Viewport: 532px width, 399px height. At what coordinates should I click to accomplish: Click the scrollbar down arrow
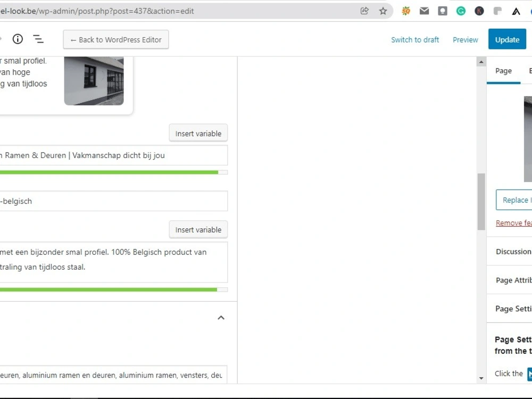(481, 378)
